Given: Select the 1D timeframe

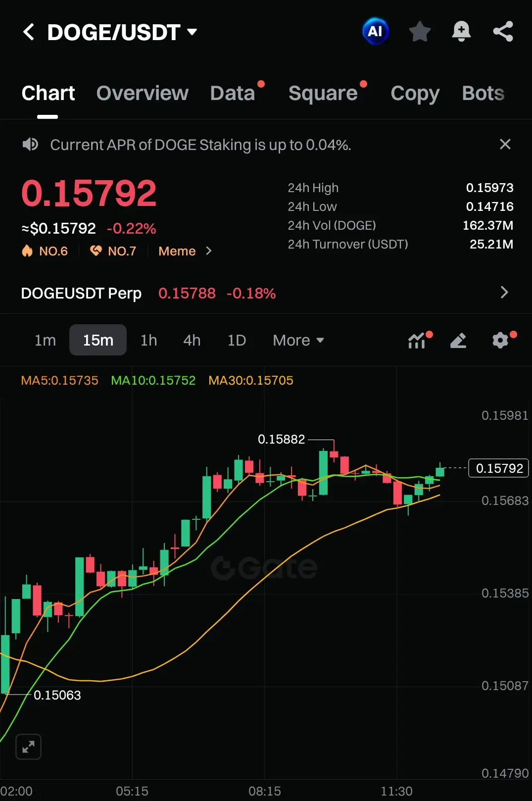Looking at the screenshot, I should point(237,340).
